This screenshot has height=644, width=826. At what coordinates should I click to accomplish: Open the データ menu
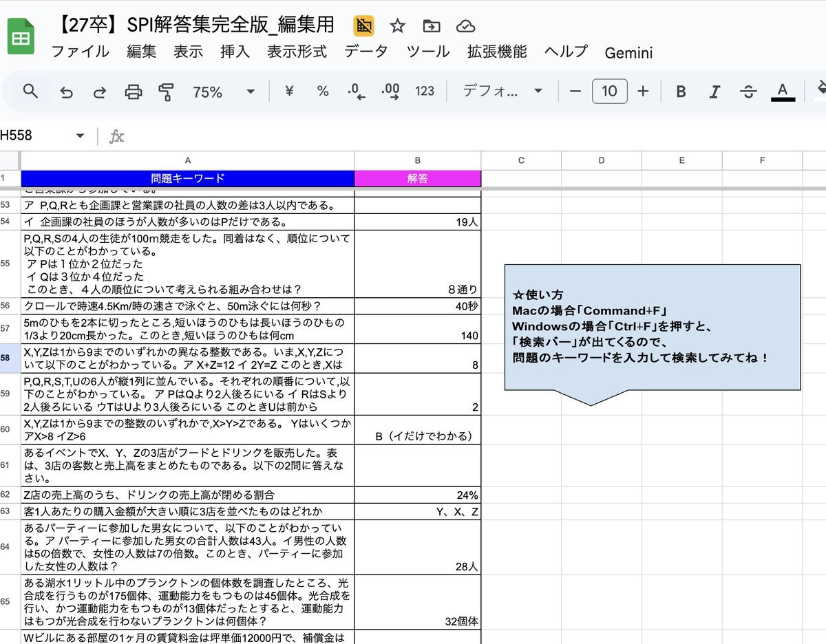click(366, 52)
